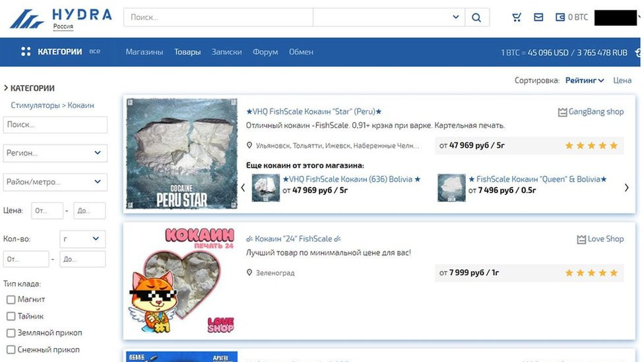The image size is (644, 362).
Task: Focus the Поиск field in the header
Action: tap(218, 18)
